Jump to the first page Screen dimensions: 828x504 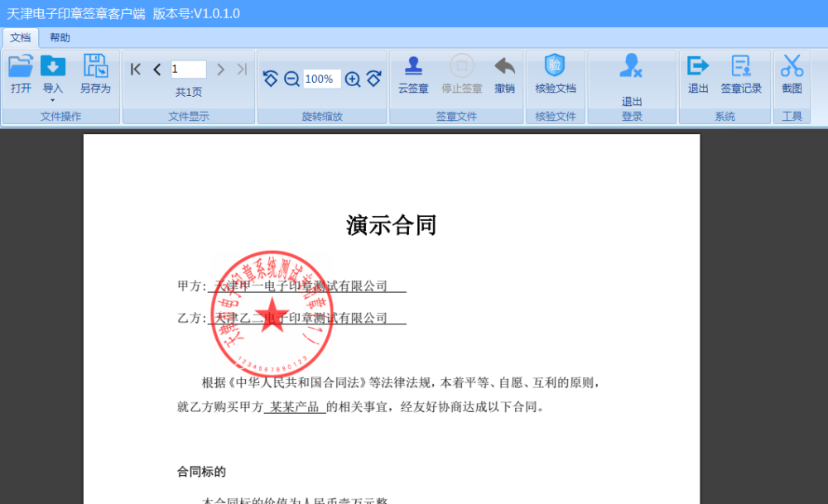135,69
